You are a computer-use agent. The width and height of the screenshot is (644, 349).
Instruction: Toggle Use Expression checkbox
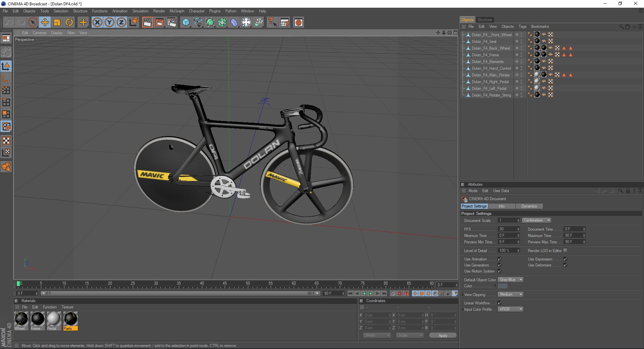[x=565, y=259]
